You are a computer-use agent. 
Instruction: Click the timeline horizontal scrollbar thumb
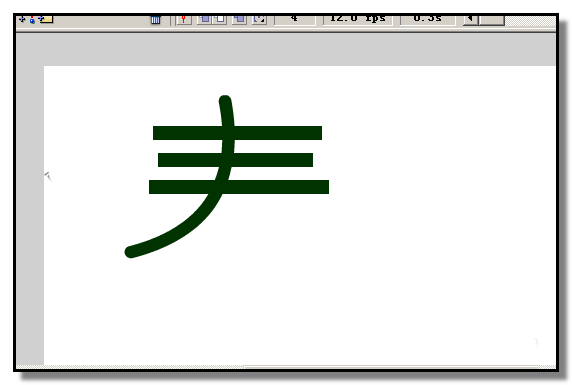(491, 20)
